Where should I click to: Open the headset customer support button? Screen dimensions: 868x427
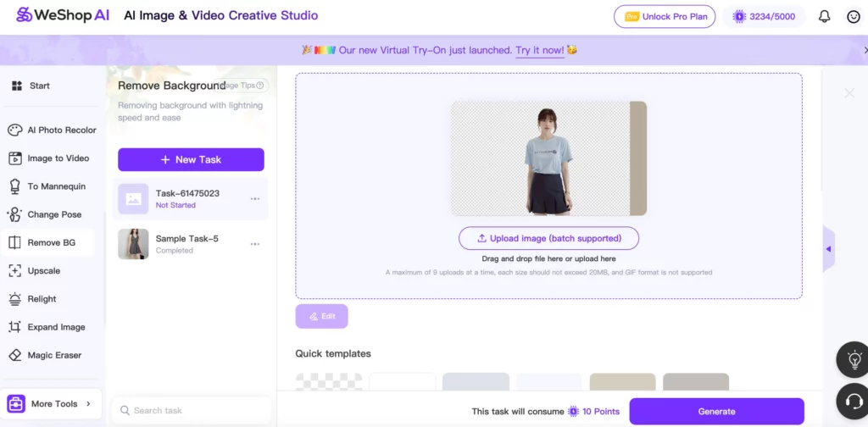(854, 400)
